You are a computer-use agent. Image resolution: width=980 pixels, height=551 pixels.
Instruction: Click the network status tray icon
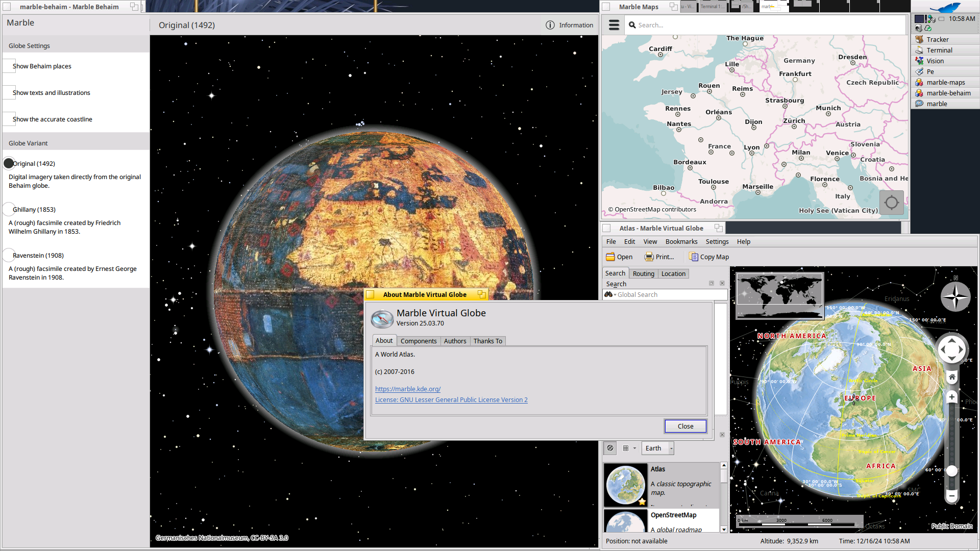tap(930, 19)
